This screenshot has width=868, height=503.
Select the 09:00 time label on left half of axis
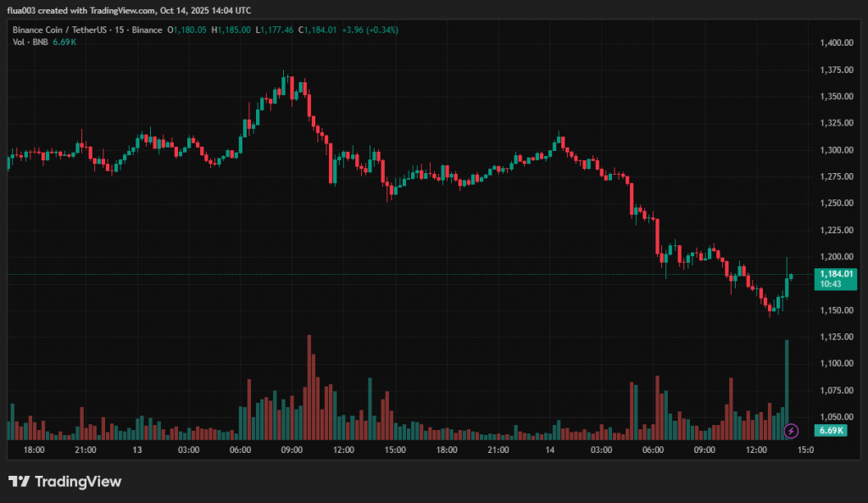point(292,450)
